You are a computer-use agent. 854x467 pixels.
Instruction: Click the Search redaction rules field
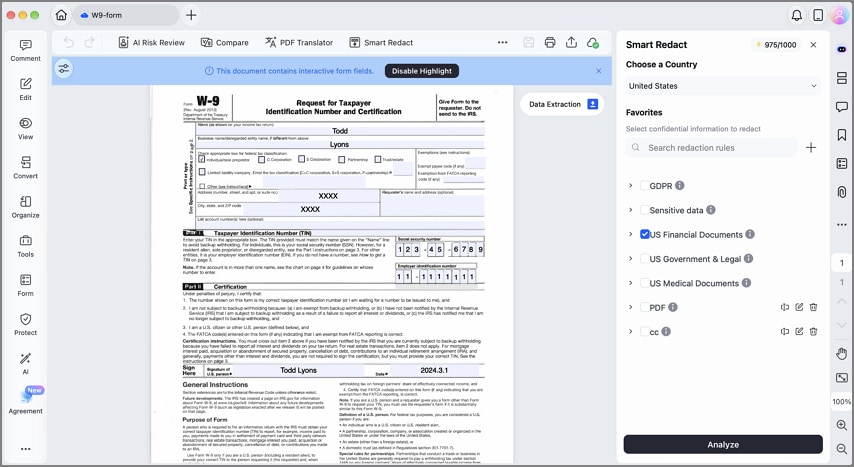point(712,148)
